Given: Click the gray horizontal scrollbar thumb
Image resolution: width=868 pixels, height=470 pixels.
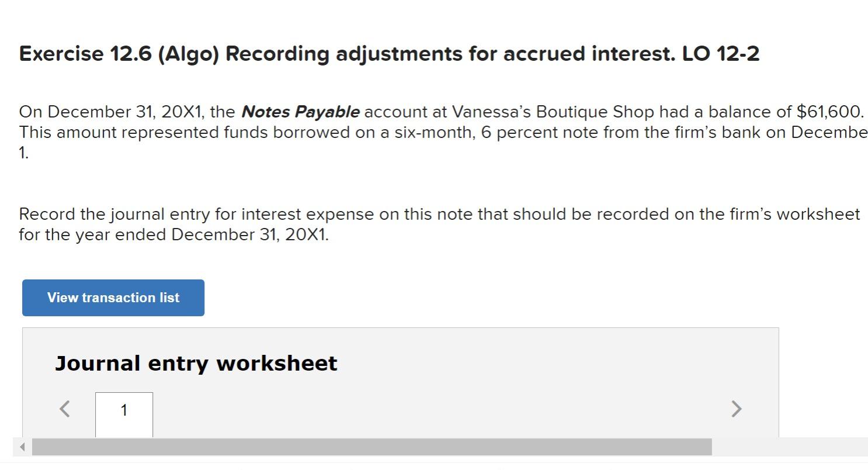Looking at the screenshot, I should (x=371, y=447).
